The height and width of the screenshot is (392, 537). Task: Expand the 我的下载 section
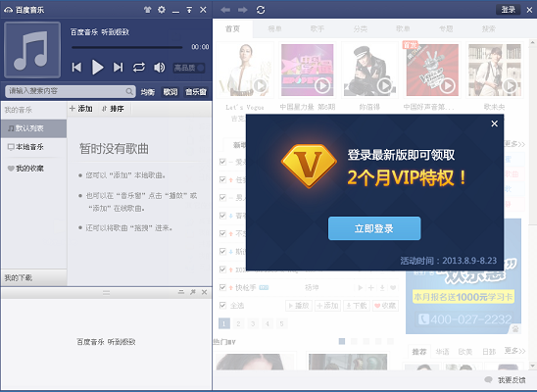(33, 277)
